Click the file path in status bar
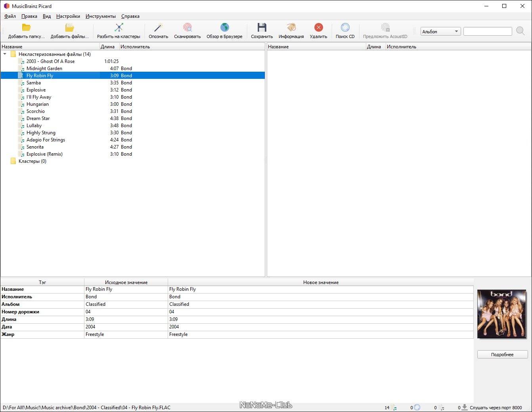The height and width of the screenshot is (412, 532). pos(86,407)
